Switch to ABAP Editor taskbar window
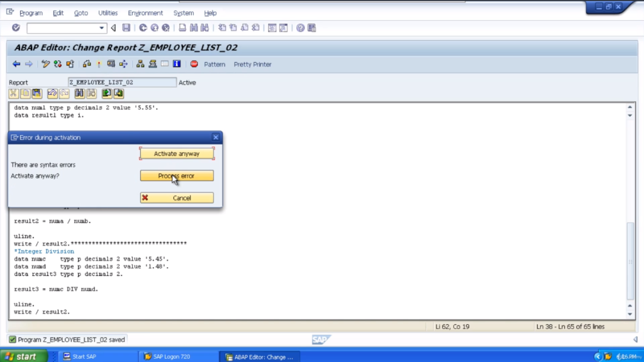Screen dimensions: 644x362 tap(260, 357)
